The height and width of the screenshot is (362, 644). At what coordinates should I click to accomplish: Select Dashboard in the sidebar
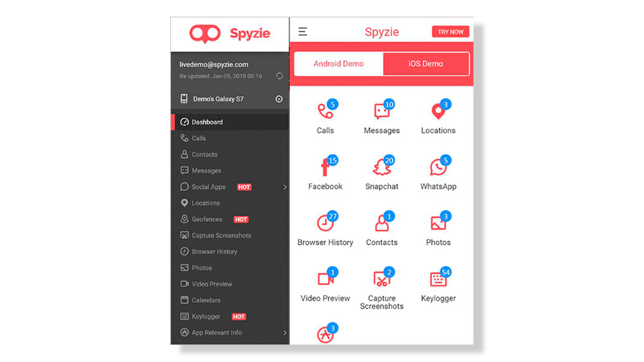(230, 122)
